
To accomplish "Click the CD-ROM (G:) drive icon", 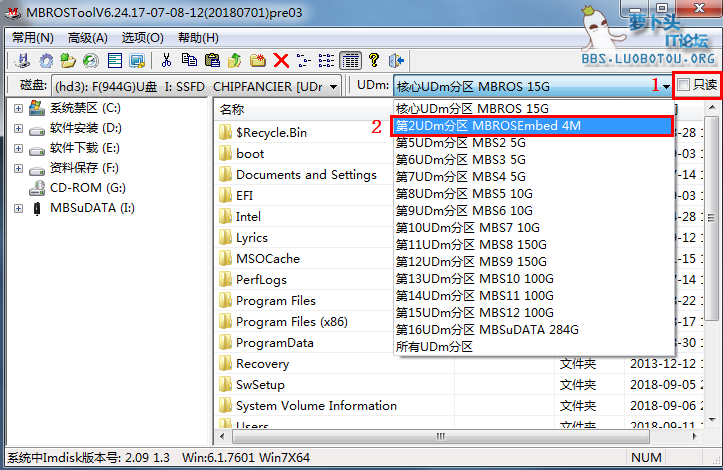I will click(x=36, y=188).
